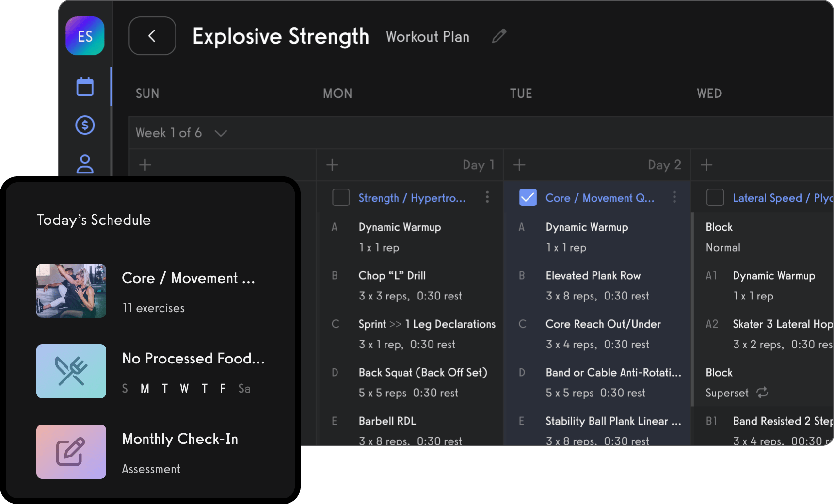Open options menu for Core / Movement workout
This screenshot has width=834, height=504.
[x=674, y=197]
